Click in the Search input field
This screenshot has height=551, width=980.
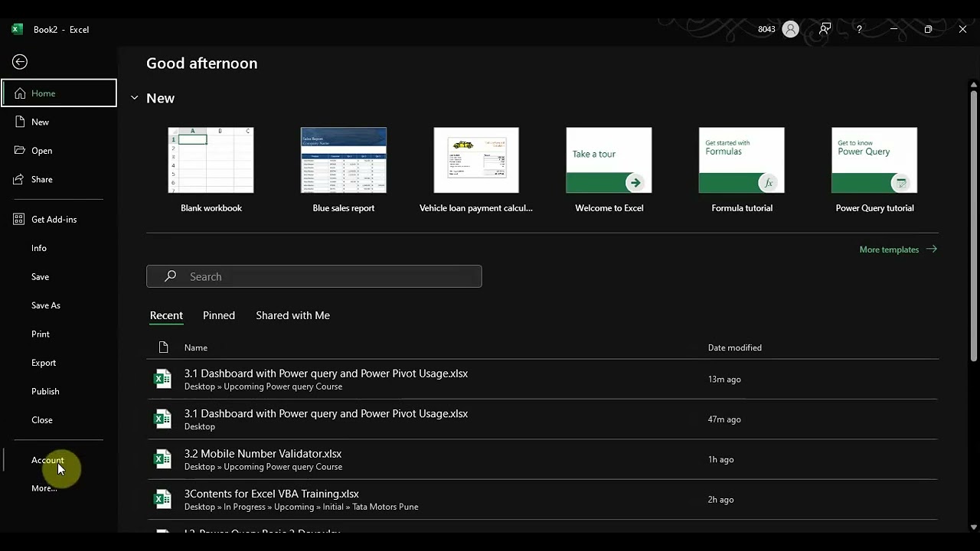click(x=314, y=276)
